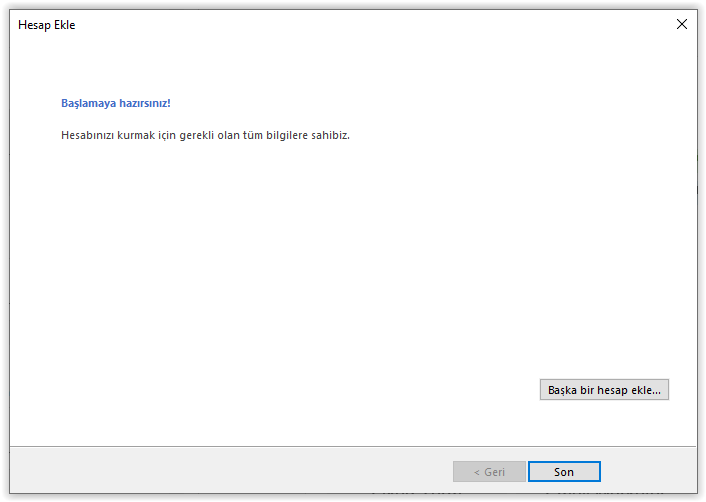Finish account setup via the Son button
Viewport: 706px width, 502px height.
point(564,471)
